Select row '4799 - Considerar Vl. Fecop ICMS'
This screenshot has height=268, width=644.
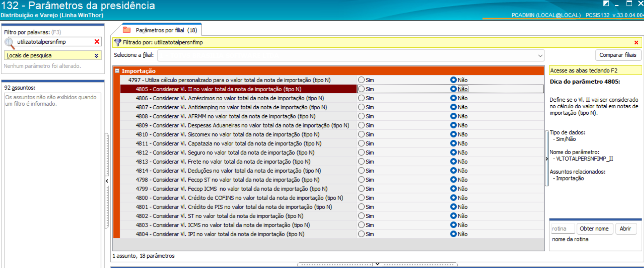tap(238, 189)
